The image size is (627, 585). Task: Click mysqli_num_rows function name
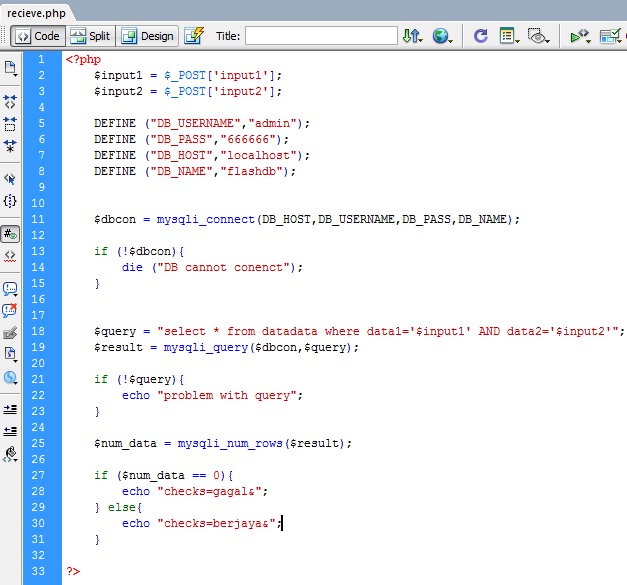tap(230, 443)
